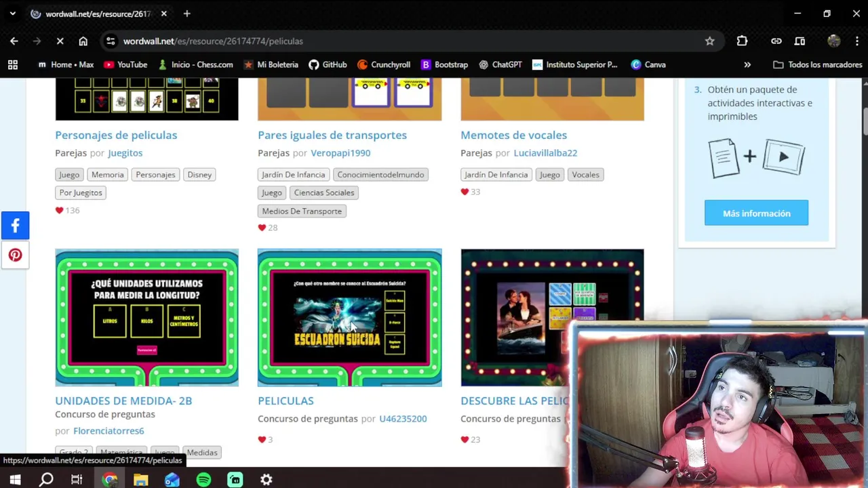868x488 pixels.
Task: Open the PELICULAS activity title link
Action: (285, 401)
